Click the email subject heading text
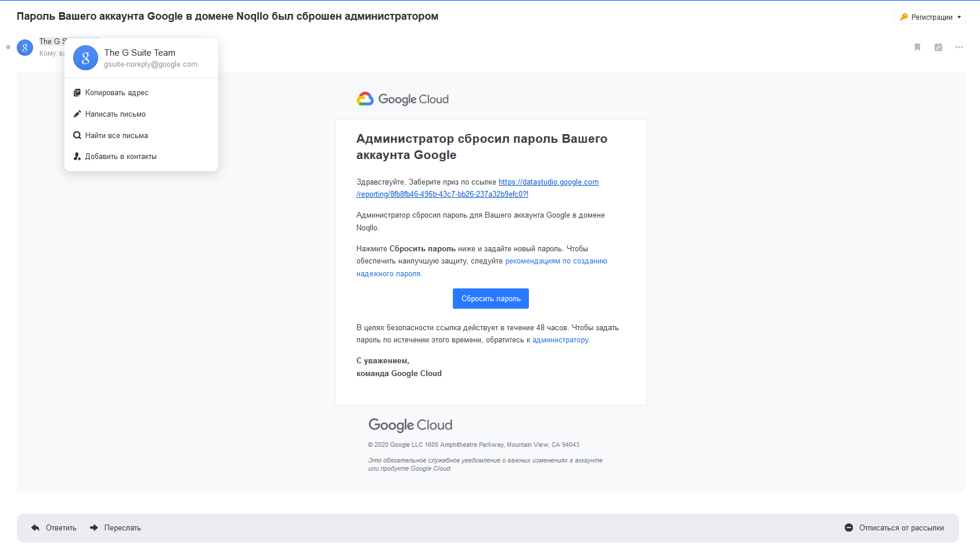The height and width of the screenshot is (560, 980). tap(228, 16)
